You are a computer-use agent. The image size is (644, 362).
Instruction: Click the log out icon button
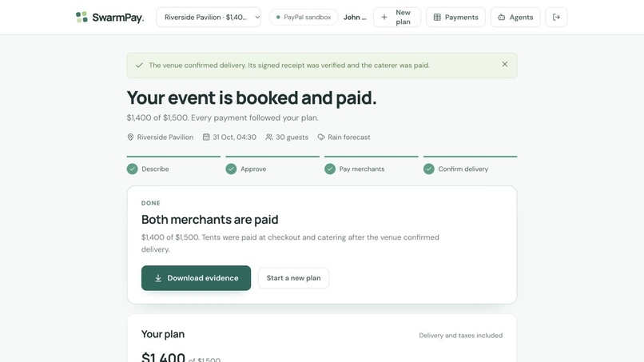tap(556, 18)
